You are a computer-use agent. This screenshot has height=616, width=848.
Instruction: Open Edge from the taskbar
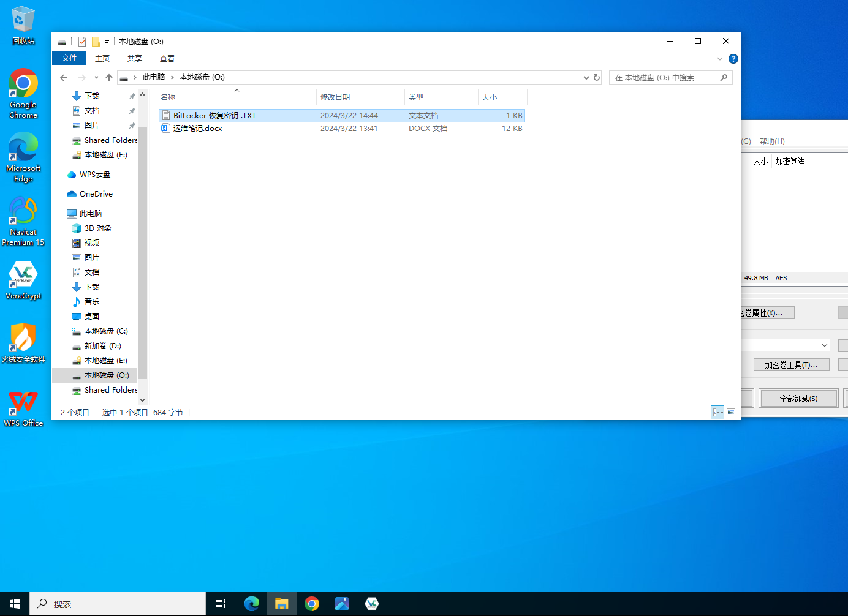click(x=252, y=604)
